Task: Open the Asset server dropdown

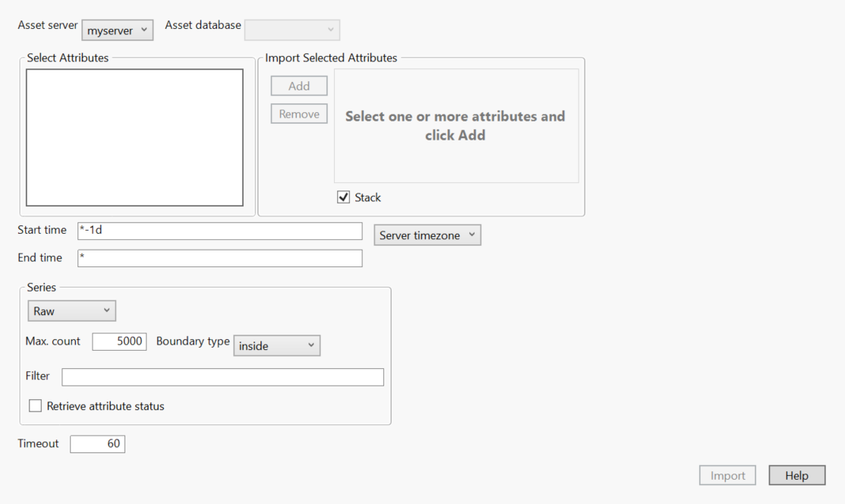Action: click(x=117, y=30)
